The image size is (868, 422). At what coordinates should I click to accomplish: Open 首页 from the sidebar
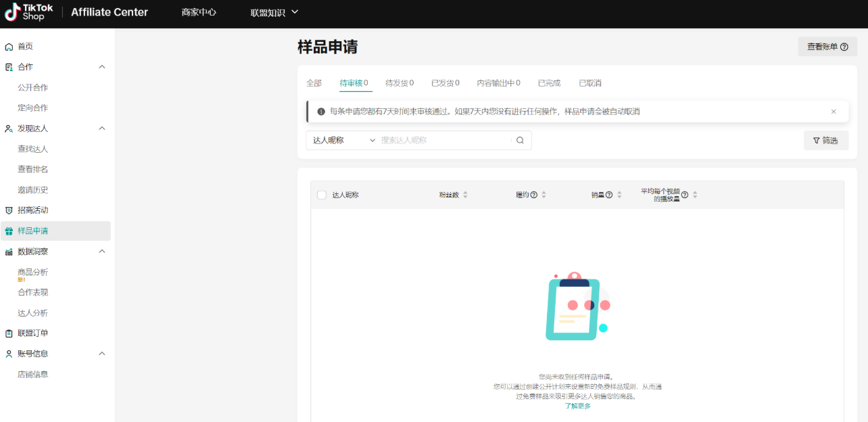27,46
